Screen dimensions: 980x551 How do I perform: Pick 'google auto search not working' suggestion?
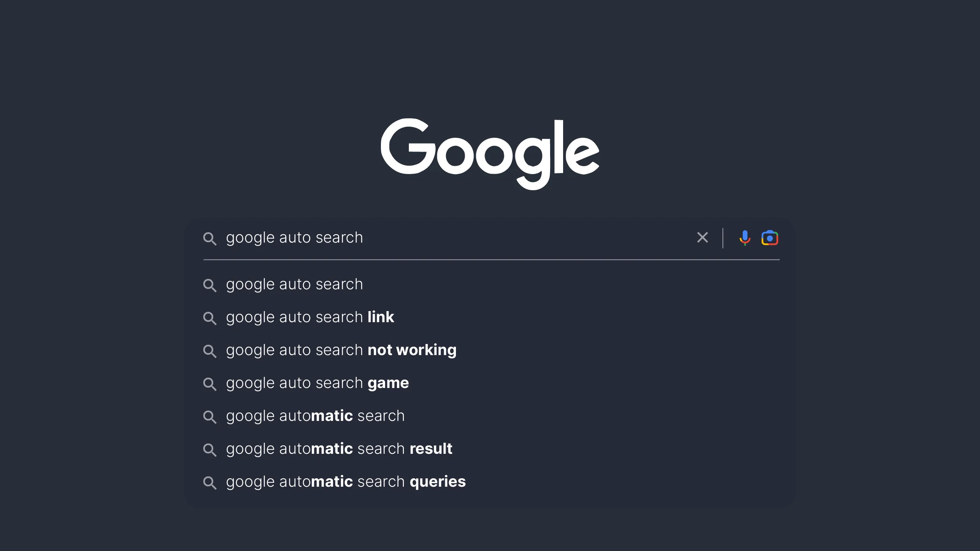[341, 350]
